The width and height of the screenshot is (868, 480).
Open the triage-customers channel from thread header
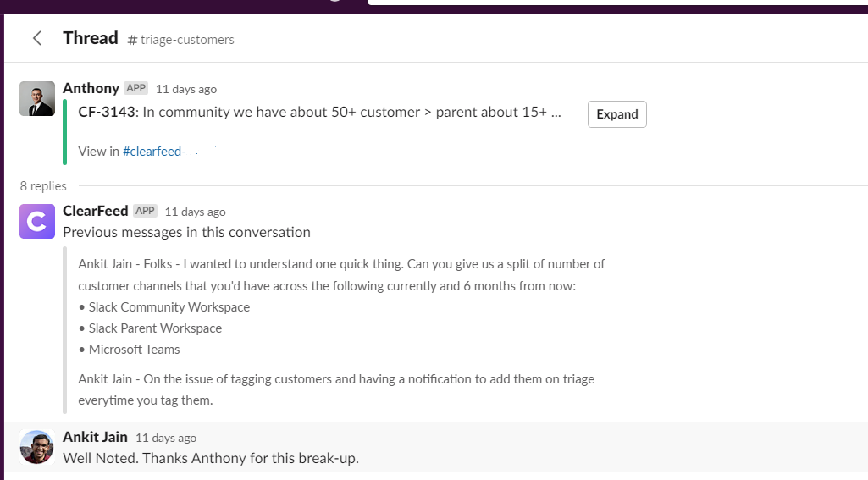click(180, 40)
